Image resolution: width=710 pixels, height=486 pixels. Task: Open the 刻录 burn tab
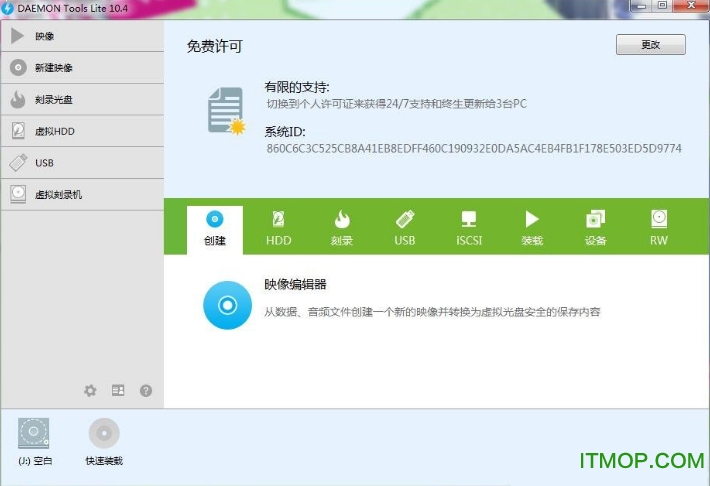point(342,226)
